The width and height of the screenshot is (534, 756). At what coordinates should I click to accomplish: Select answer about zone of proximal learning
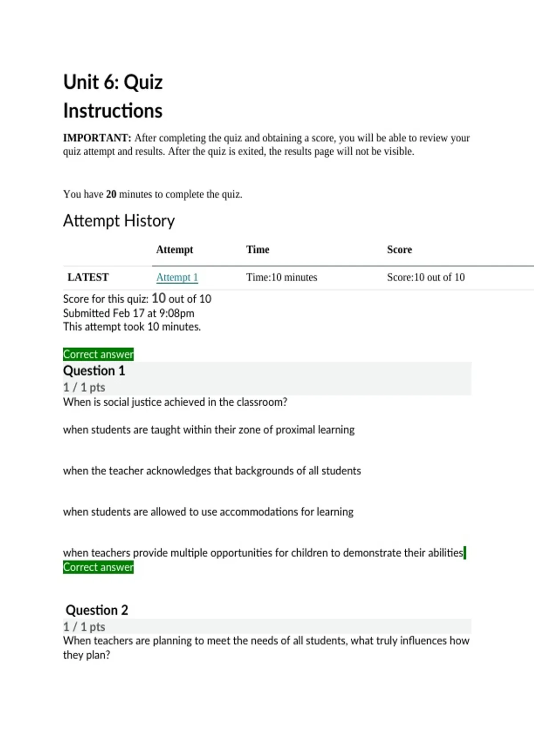click(x=209, y=430)
